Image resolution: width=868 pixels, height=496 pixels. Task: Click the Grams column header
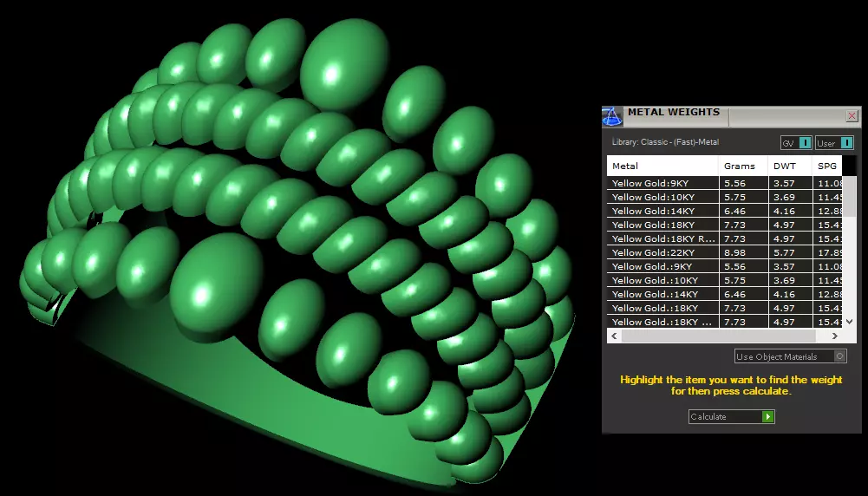click(x=743, y=166)
